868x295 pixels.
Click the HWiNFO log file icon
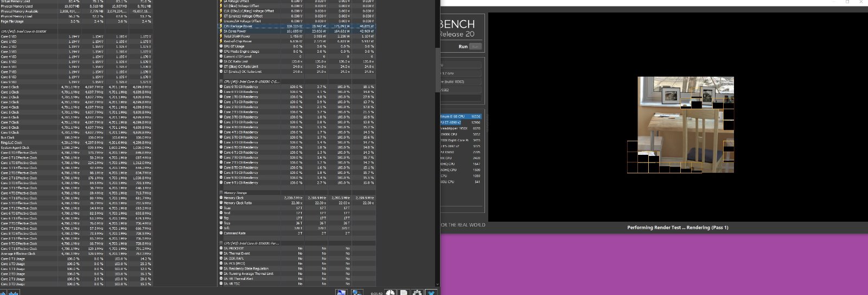pyautogui.click(x=404, y=292)
